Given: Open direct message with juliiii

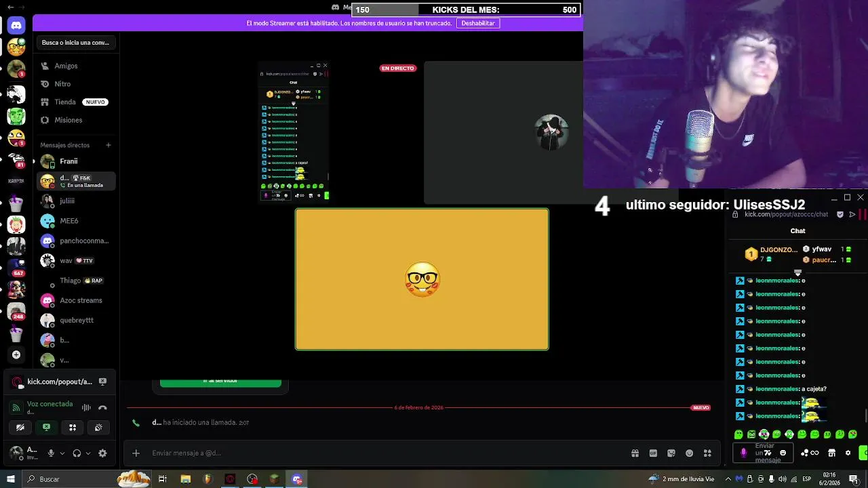Looking at the screenshot, I should click(x=76, y=201).
